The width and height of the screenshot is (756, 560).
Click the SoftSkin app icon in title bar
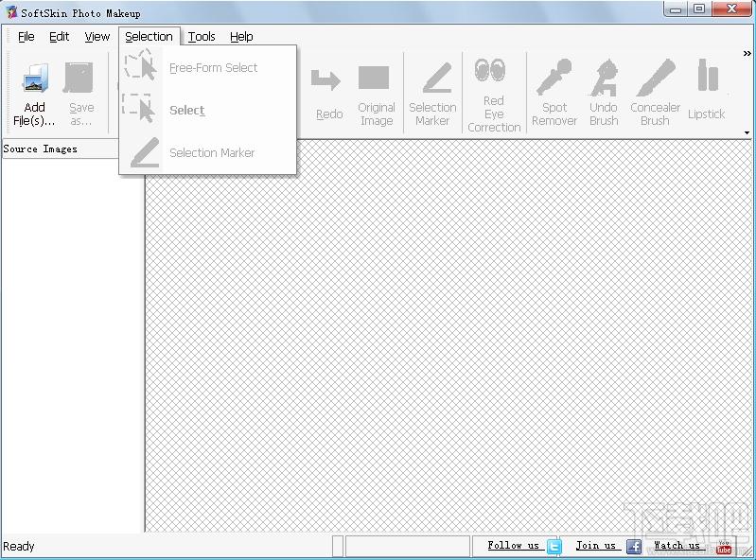coord(11,12)
